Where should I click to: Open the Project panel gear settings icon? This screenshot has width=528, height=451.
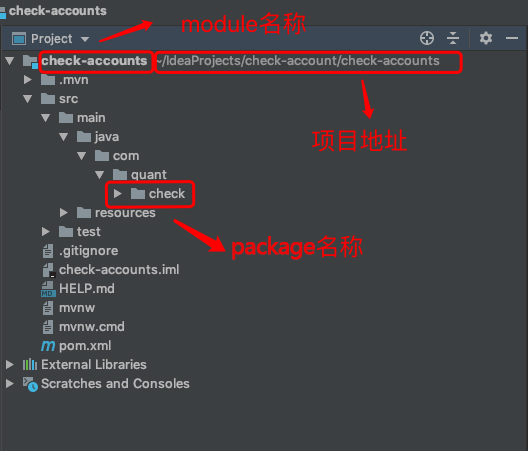pyautogui.click(x=486, y=38)
